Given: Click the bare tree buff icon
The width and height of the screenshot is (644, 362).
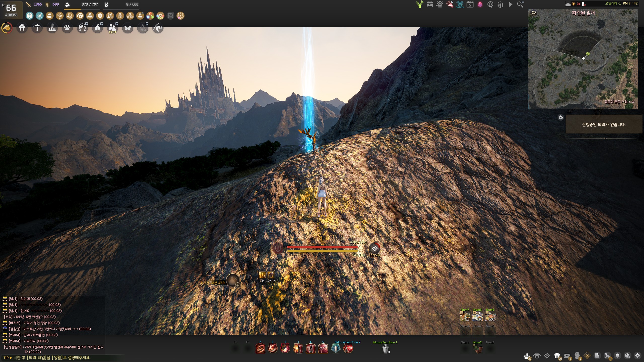Looking at the screenshot, I should tap(60, 16).
